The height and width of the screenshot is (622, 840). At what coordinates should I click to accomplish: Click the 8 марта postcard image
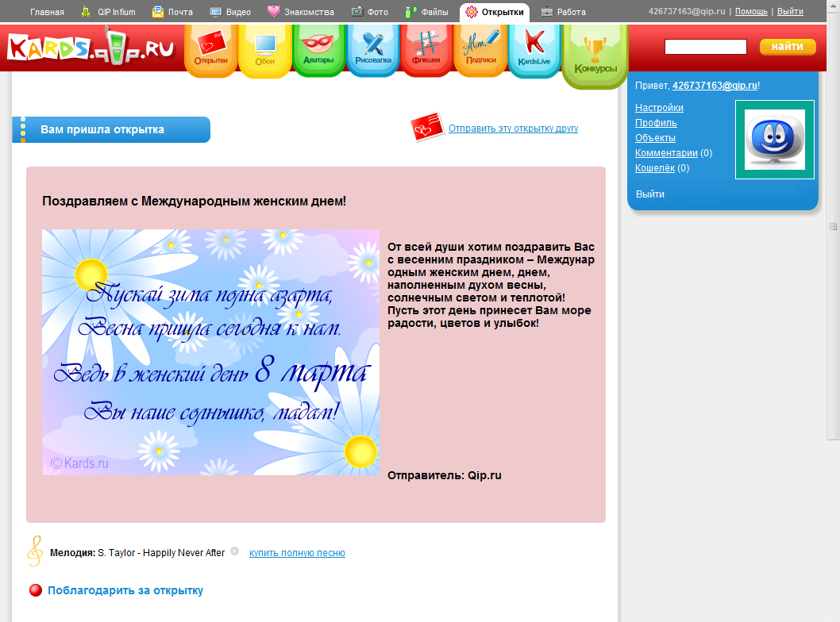click(x=210, y=352)
